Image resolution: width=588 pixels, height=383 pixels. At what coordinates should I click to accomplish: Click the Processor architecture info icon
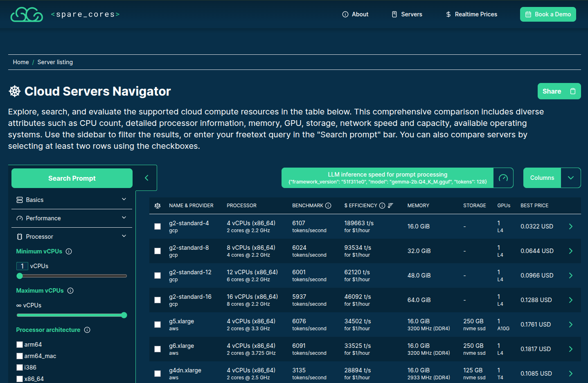(87, 330)
